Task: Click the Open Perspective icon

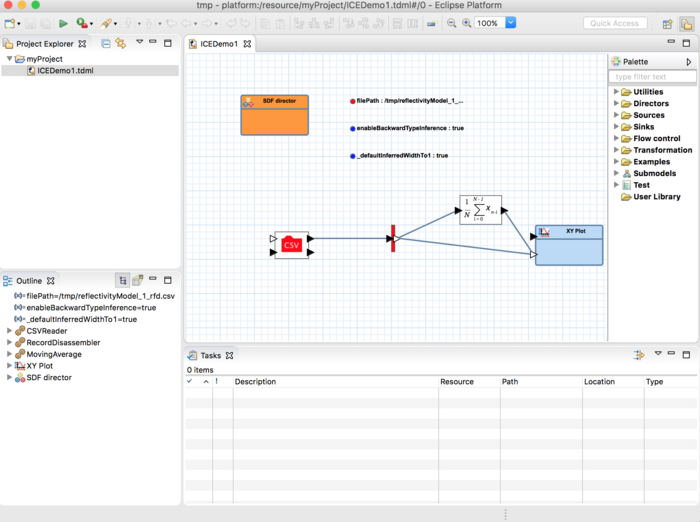Action: pyautogui.click(x=667, y=24)
